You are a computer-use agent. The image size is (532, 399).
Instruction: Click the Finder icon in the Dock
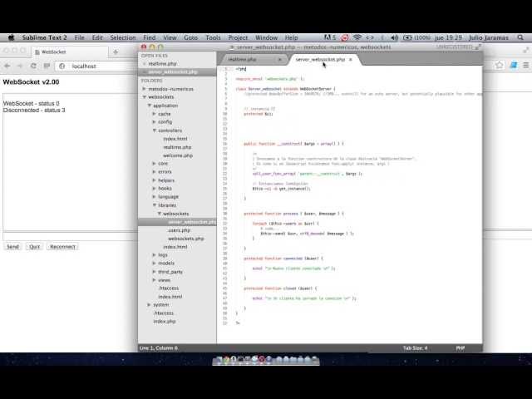(219, 360)
